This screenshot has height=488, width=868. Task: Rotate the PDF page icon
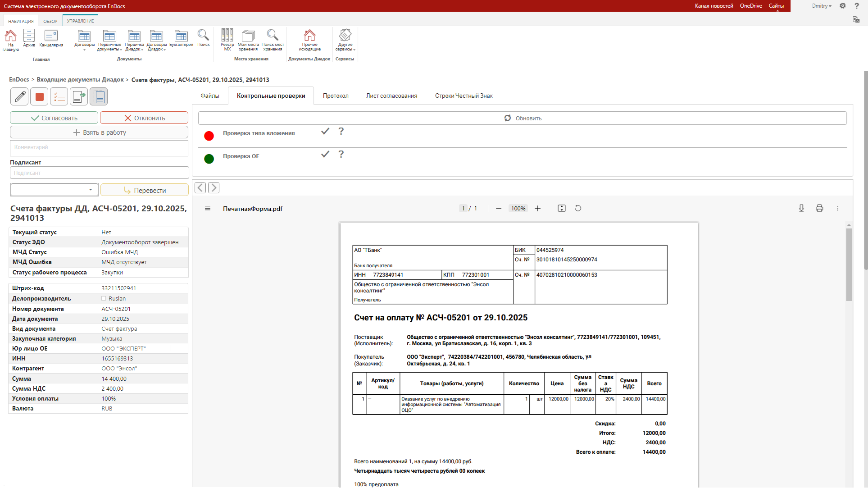578,208
